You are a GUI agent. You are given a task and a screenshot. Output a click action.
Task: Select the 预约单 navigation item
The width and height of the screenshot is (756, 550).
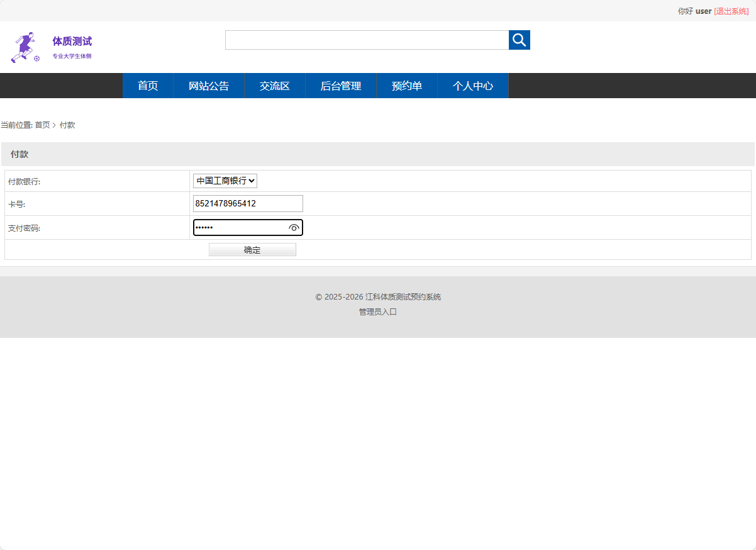click(x=407, y=86)
